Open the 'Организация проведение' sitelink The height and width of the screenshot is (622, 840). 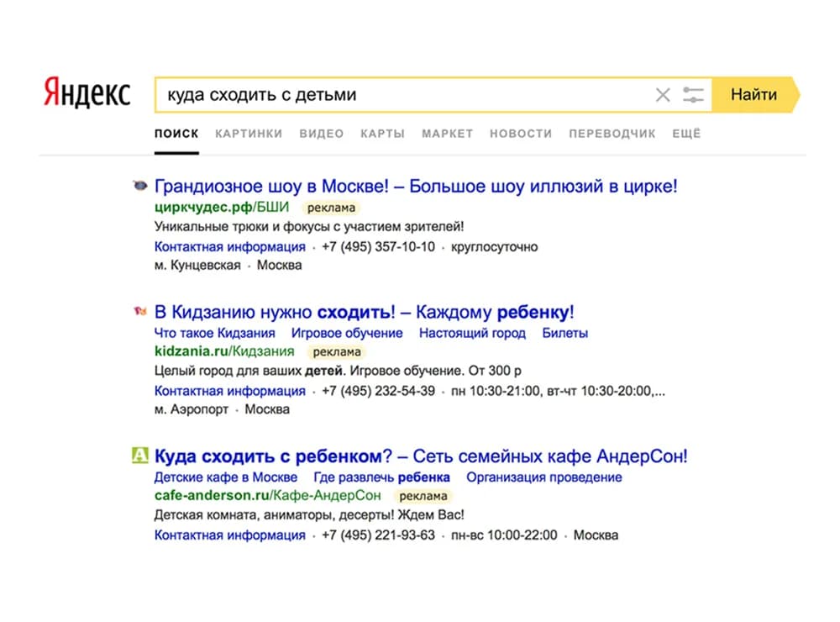(544, 477)
